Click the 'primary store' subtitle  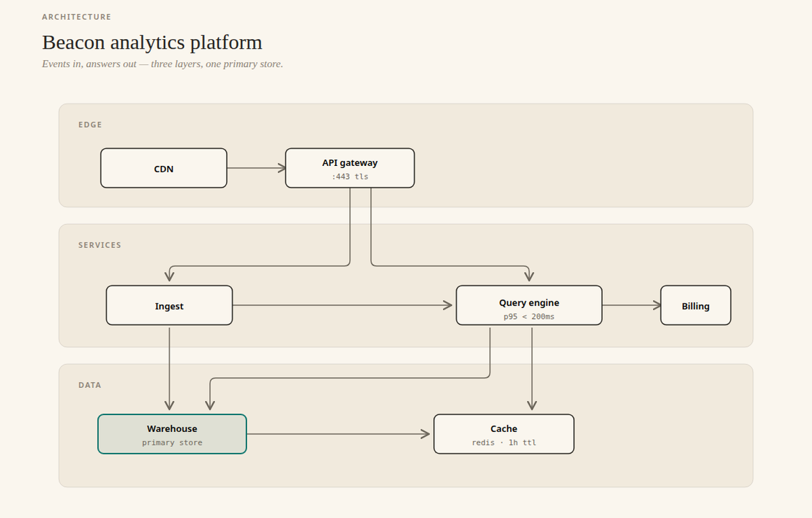[172, 443]
